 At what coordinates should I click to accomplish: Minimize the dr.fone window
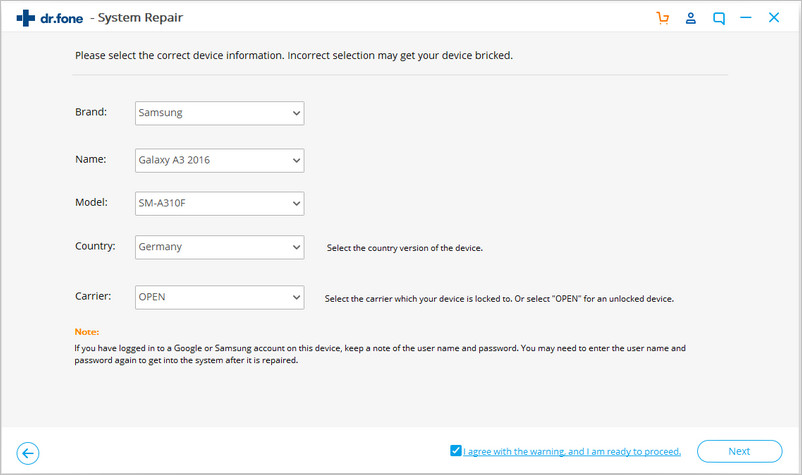click(x=747, y=18)
